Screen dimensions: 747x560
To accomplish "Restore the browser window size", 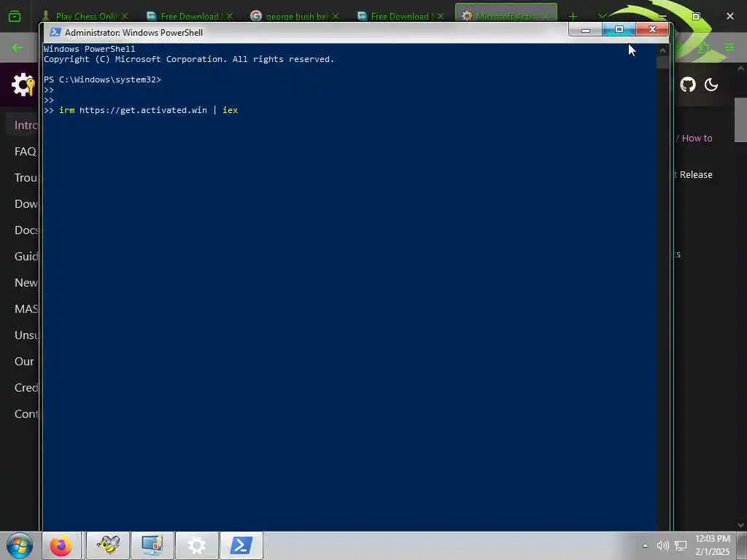I will click(696, 16).
